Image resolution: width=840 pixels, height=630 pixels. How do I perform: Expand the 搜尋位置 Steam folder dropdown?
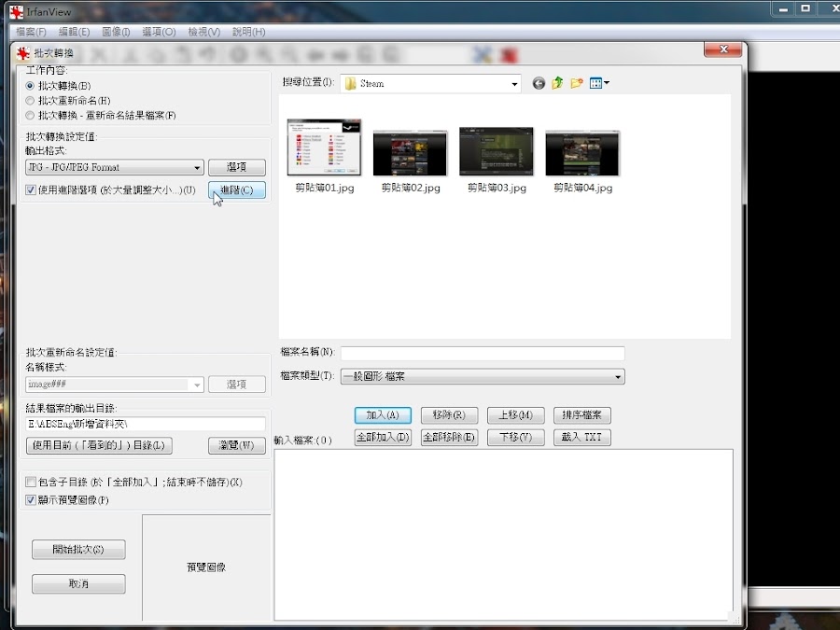click(x=514, y=84)
